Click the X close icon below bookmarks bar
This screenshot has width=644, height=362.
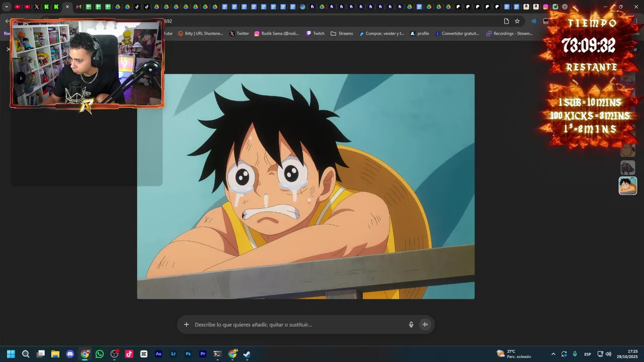[x=8, y=49]
